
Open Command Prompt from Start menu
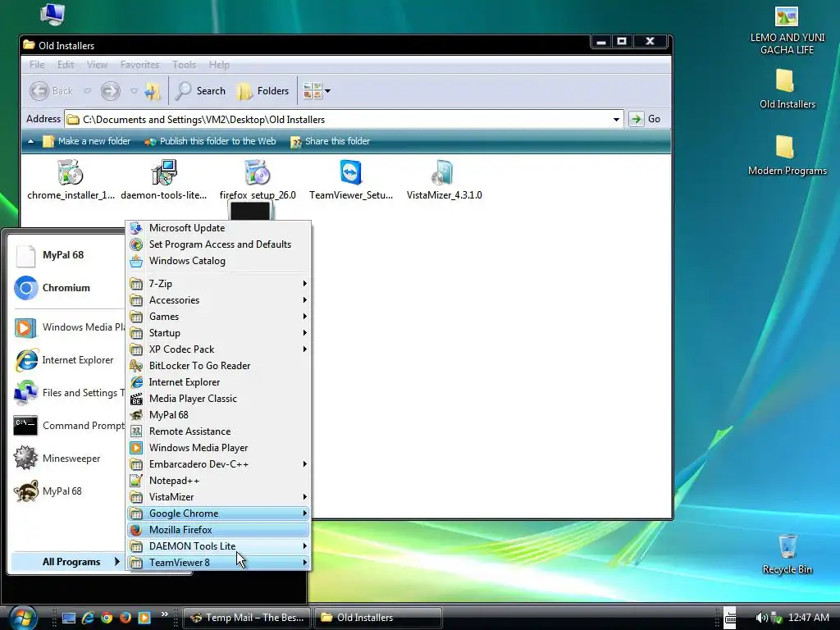[67, 426]
